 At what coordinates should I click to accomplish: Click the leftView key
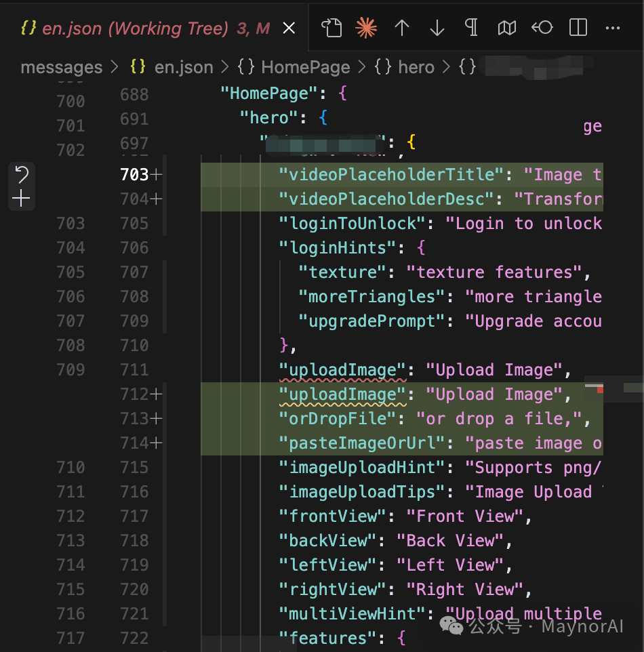327,565
